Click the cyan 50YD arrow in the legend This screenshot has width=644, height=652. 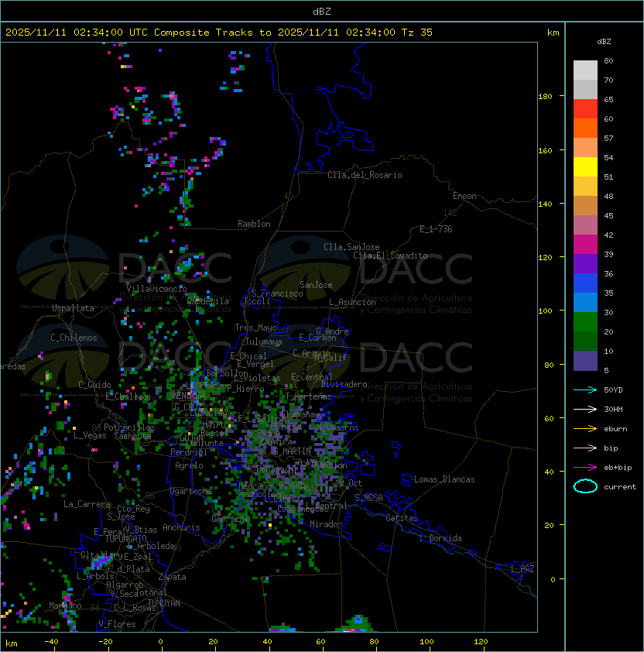(x=585, y=389)
